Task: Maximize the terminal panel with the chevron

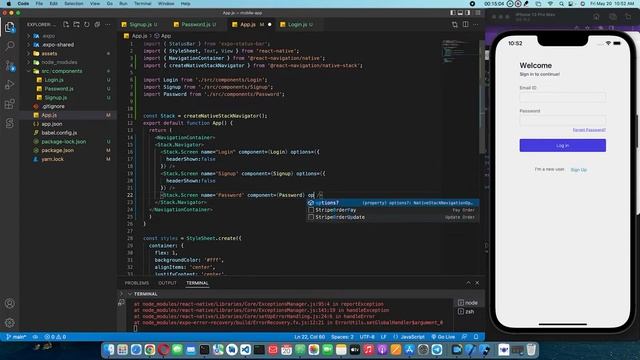Action: [468, 283]
